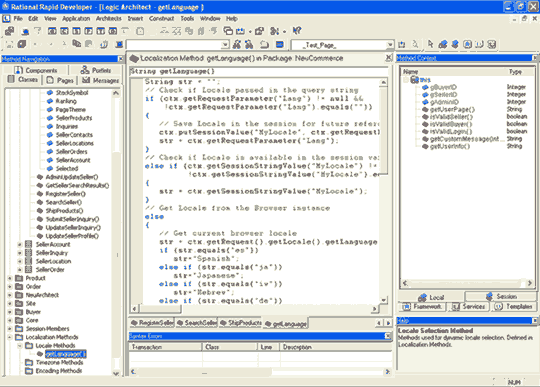540x387 pixels.
Task: Expand the Buyer folder node
Action: pos(10,312)
